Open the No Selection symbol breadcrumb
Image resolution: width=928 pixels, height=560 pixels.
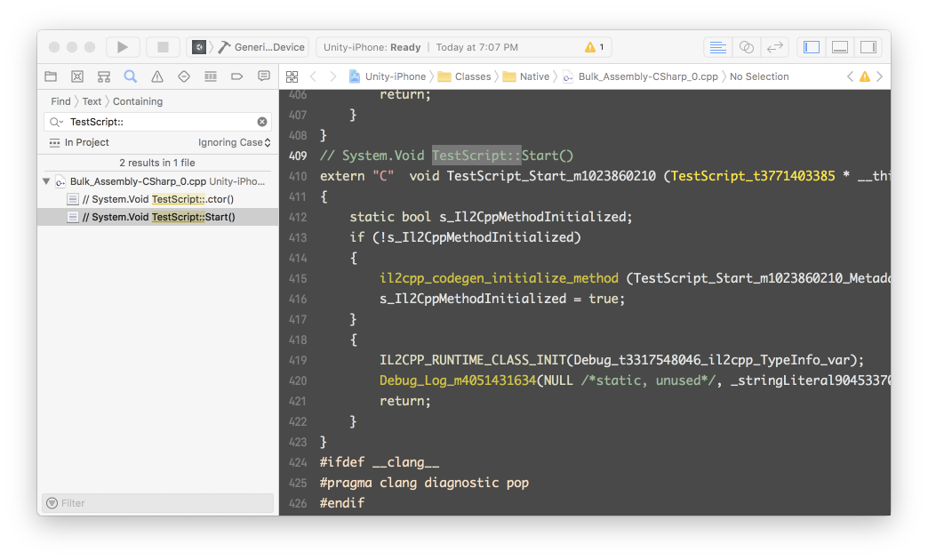[x=759, y=76]
